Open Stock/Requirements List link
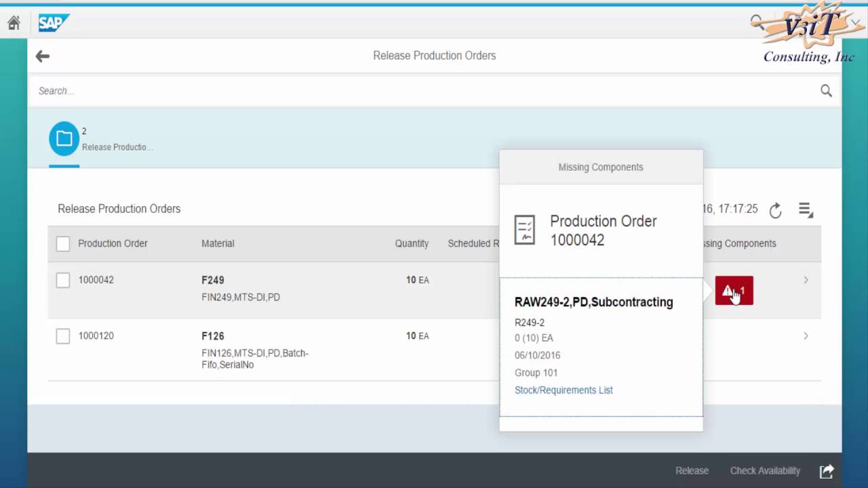 [564, 390]
